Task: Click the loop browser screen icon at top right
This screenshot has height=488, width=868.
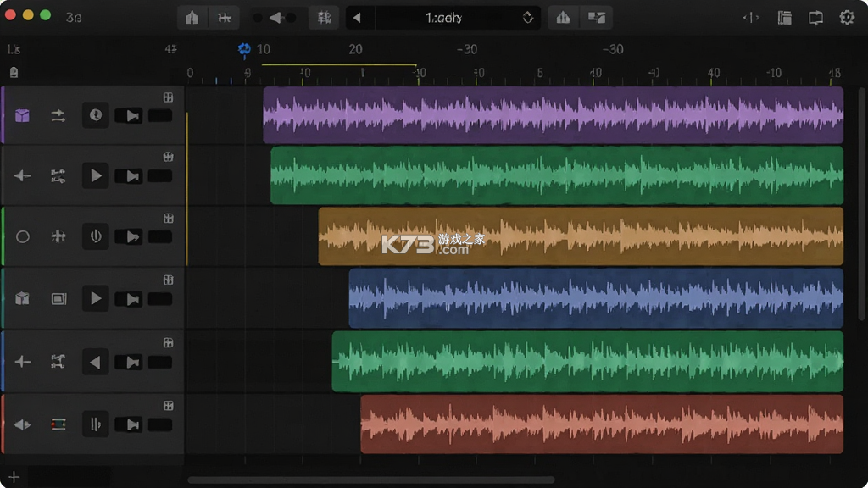Action: [815, 18]
